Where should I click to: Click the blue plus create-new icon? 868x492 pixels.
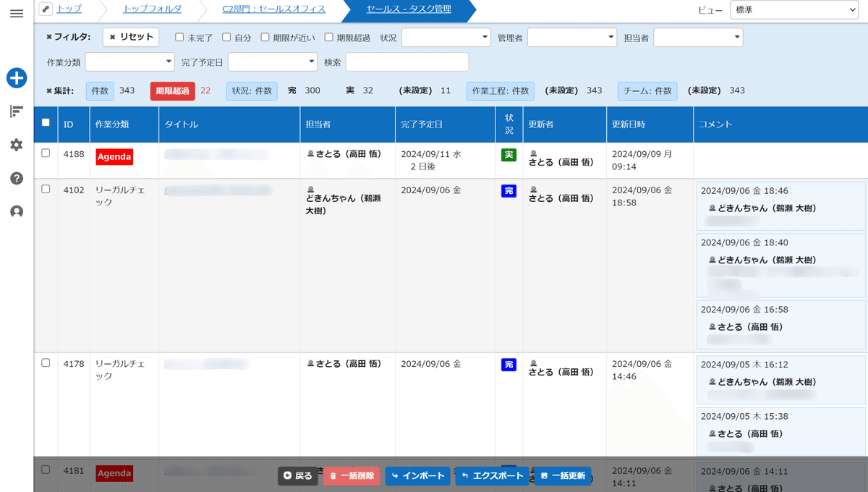pyautogui.click(x=17, y=78)
